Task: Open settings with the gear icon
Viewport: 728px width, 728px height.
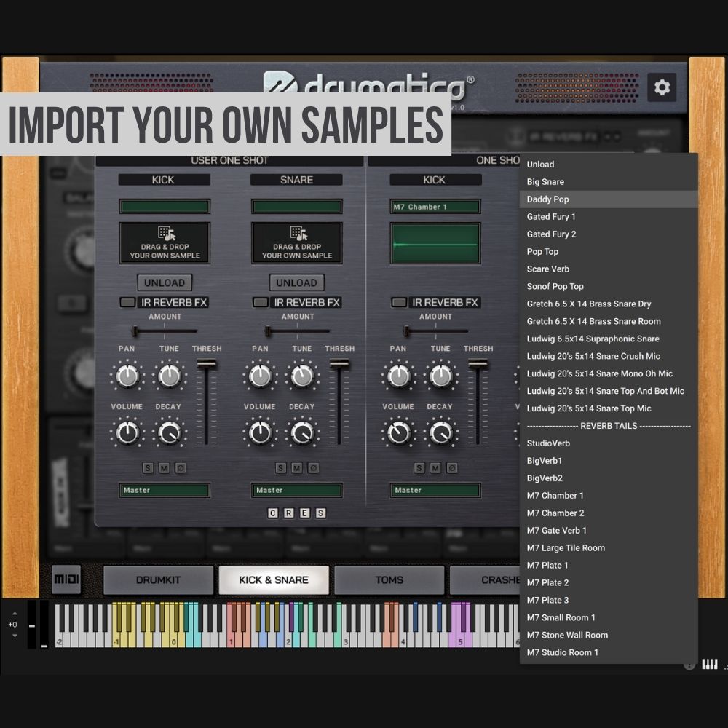Action: (662, 87)
